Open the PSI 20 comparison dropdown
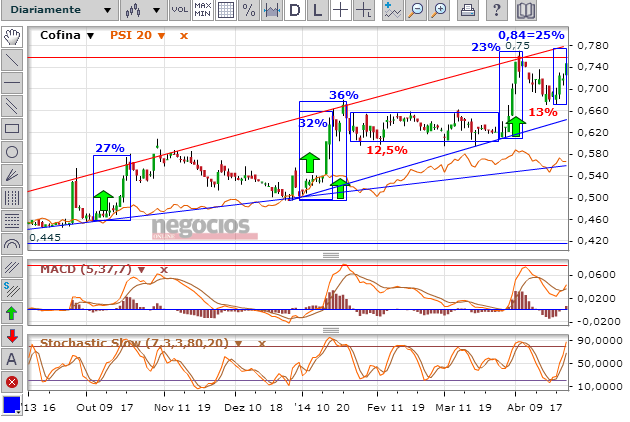This screenshot has width=630, height=422. point(161,36)
